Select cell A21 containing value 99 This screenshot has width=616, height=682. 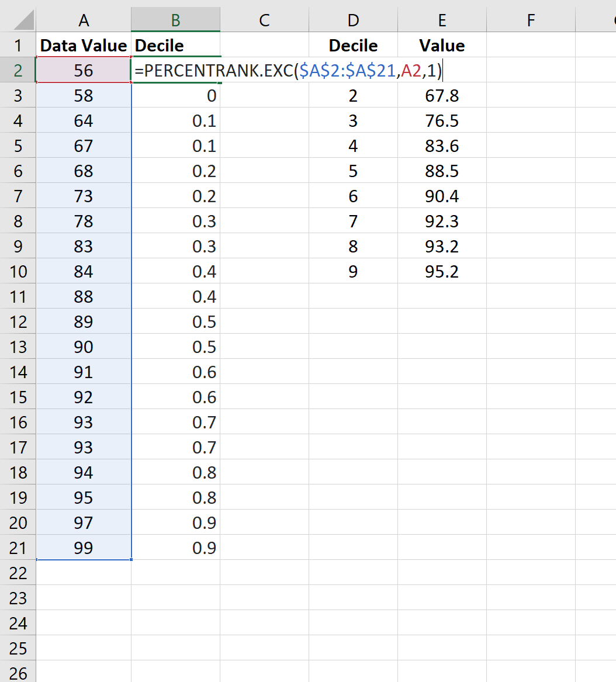84,548
